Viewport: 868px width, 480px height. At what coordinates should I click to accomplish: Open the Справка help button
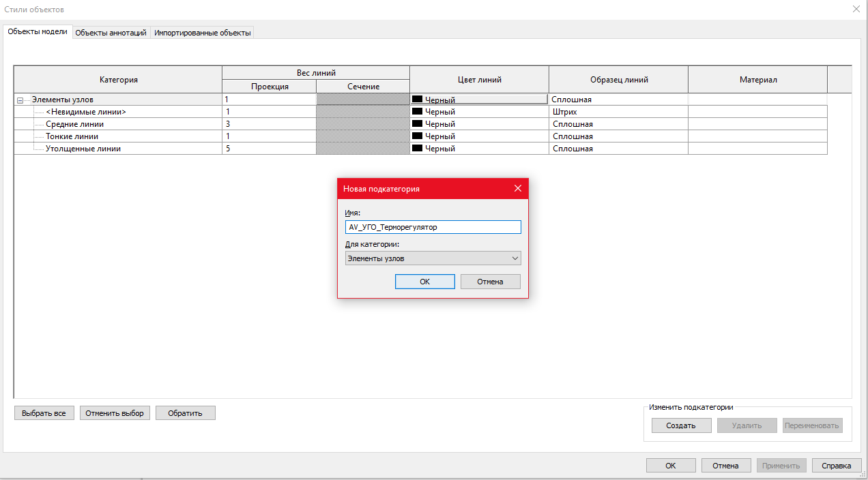(x=837, y=466)
